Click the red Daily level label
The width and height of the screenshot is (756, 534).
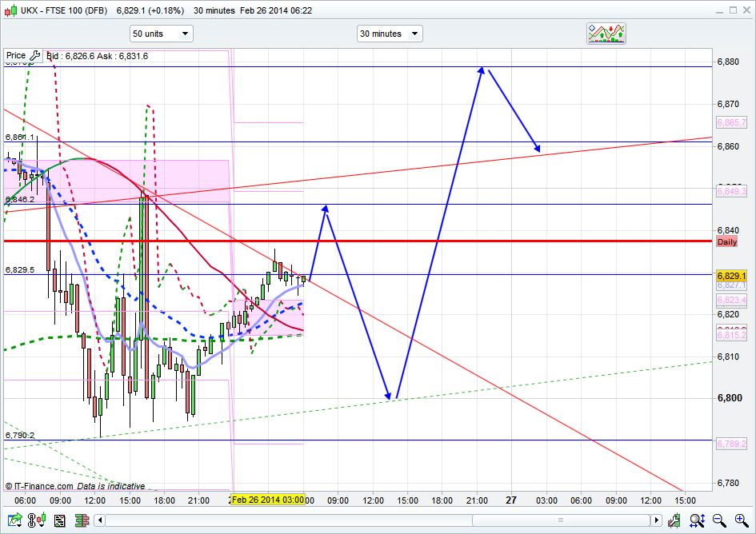pyautogui.click(x=726, y=241)
